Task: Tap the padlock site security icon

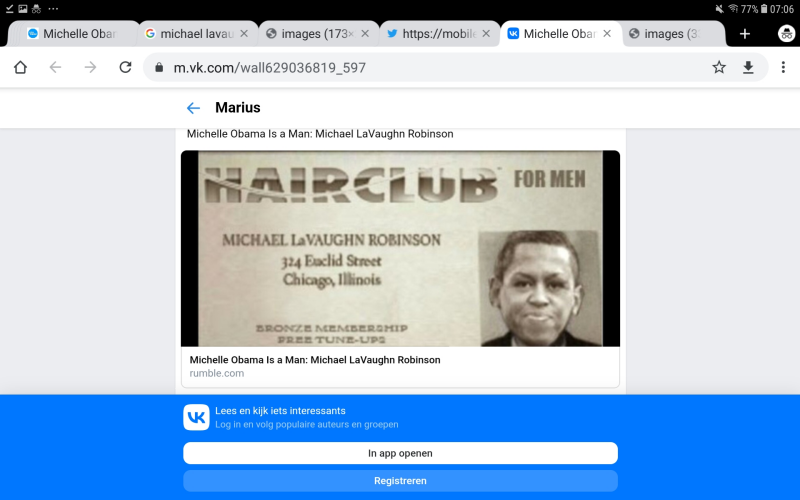Action: pyautogui.click(x=159, y=67)
